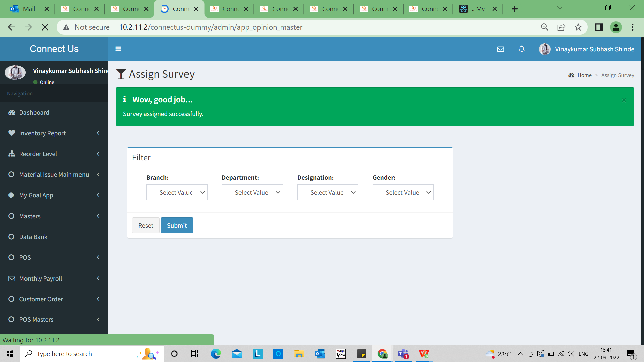Open a new browser tab

[515, 9]
